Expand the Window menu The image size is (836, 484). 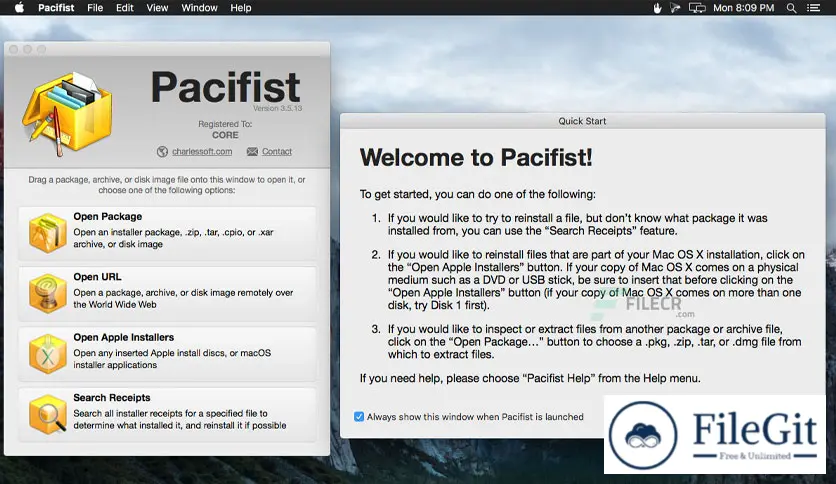200,8
